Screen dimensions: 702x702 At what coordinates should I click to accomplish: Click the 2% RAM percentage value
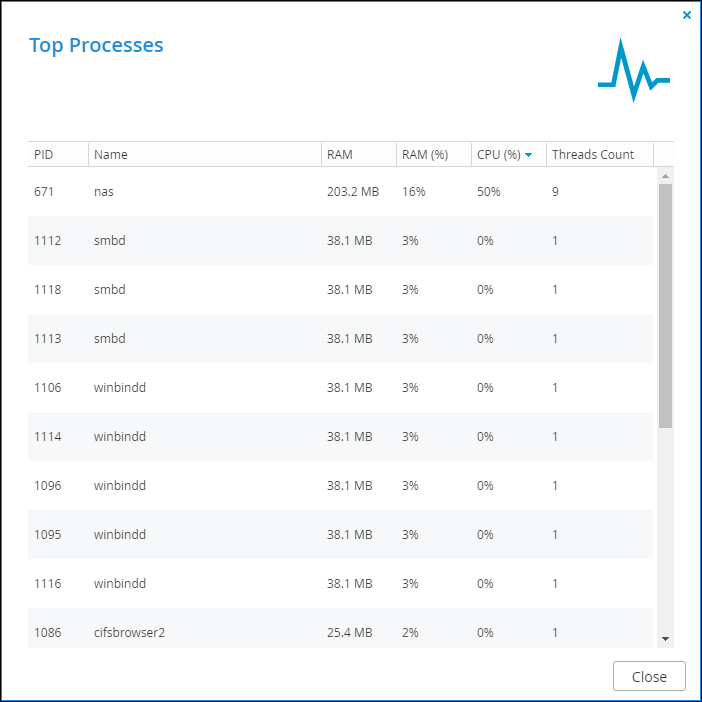(410, 633)
